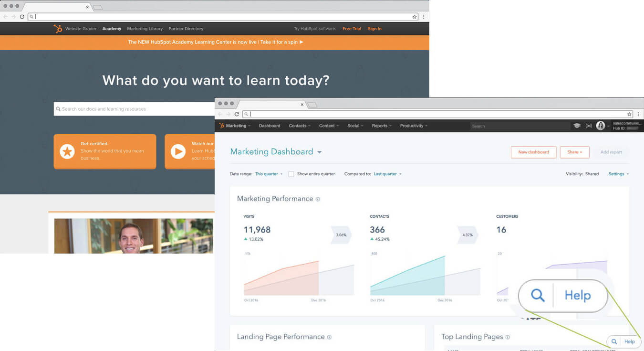Viewport: 644px width, 351px height.
Task: Click reload icon in dashboard browser window
Action: [x=237, y=114]
